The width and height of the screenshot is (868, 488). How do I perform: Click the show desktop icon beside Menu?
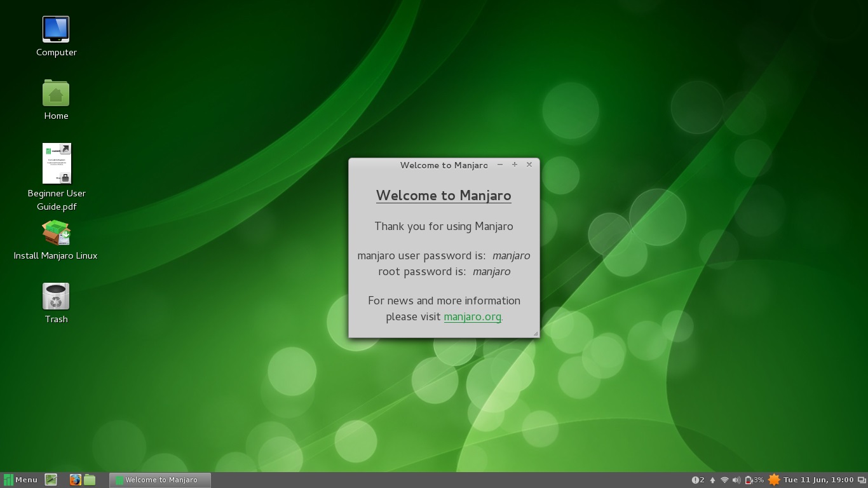coord(51,480)
